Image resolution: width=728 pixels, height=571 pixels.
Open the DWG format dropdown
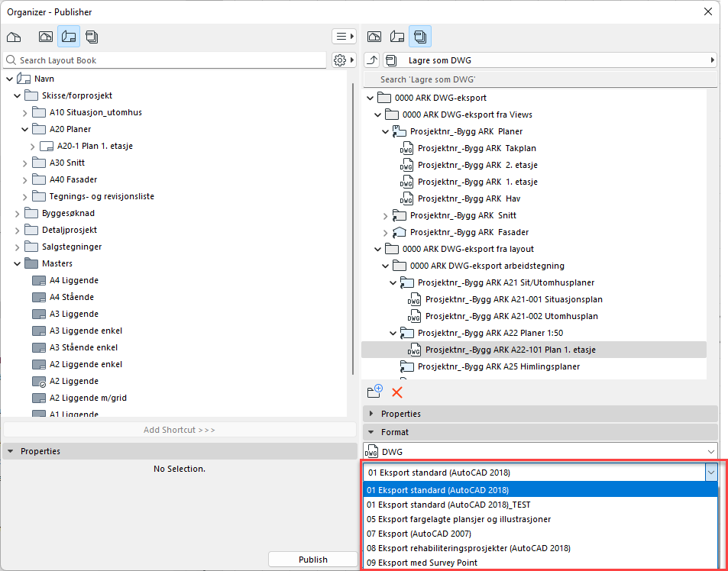(540, 452)
